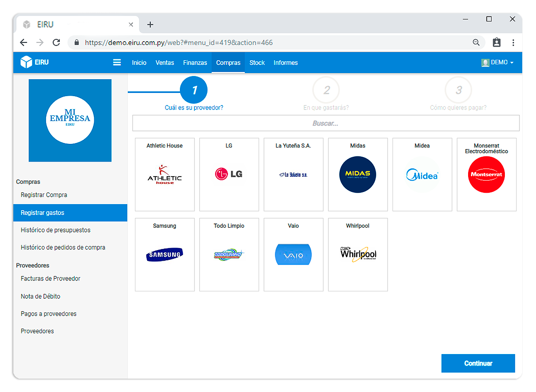Pick the Midas supplier logo
536x392 pixels.
click(x=358, y=175)
